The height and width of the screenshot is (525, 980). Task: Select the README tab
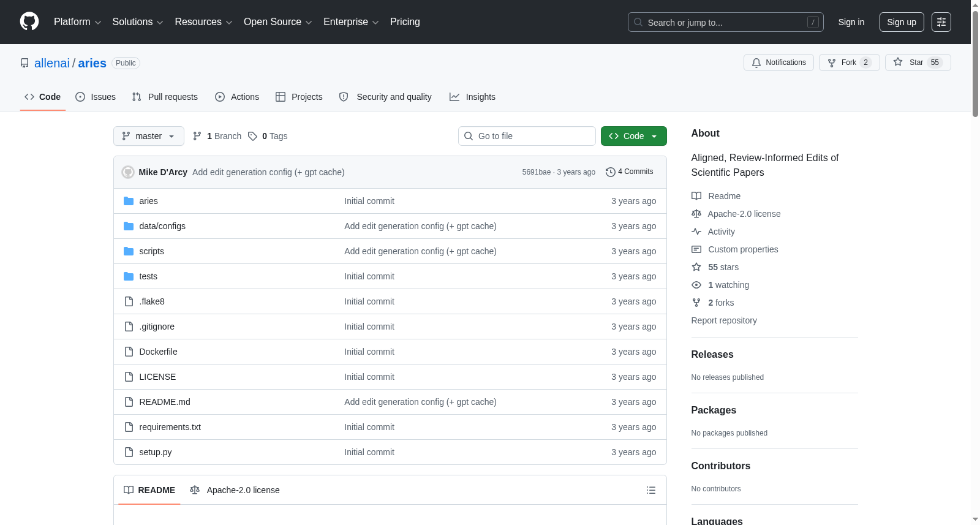pos(149,490)
